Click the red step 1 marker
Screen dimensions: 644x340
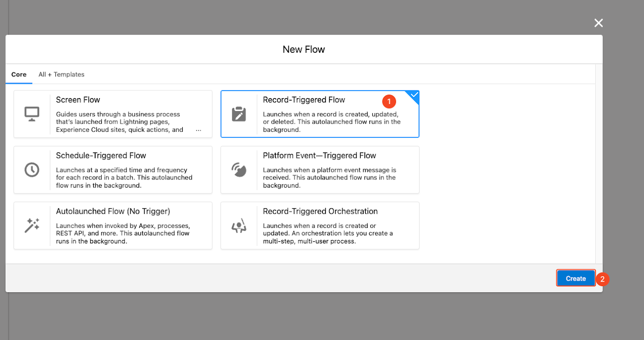389,101
